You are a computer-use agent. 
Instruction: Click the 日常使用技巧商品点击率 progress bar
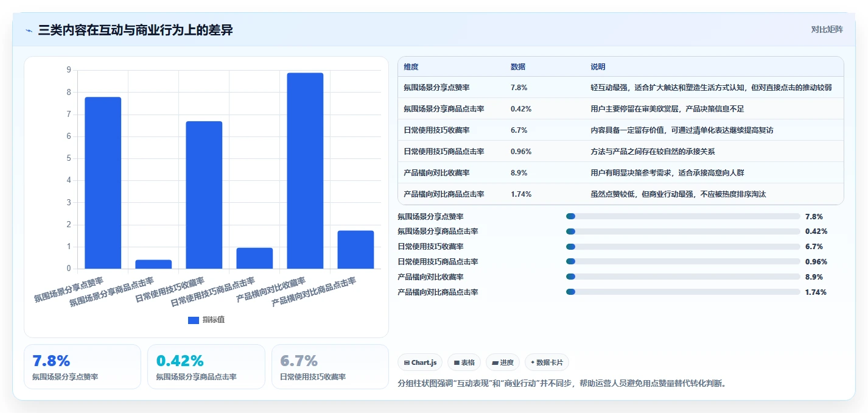(683, 262)
